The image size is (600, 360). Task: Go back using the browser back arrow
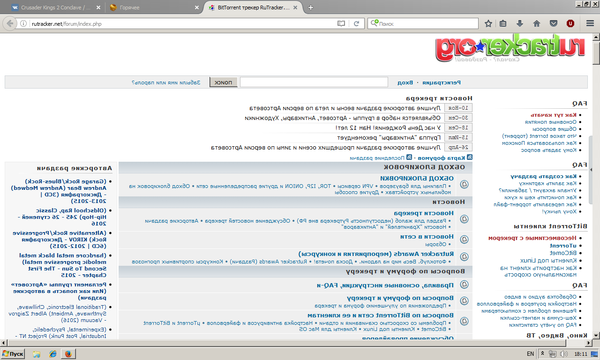coord(10,23)
